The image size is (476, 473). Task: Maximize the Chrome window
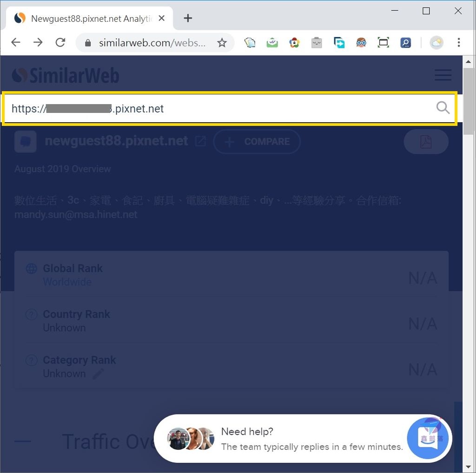[426, 11]
